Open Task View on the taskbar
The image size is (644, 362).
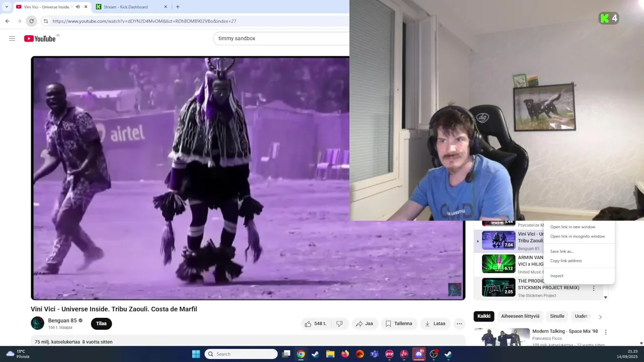click(x=286, y=354)
